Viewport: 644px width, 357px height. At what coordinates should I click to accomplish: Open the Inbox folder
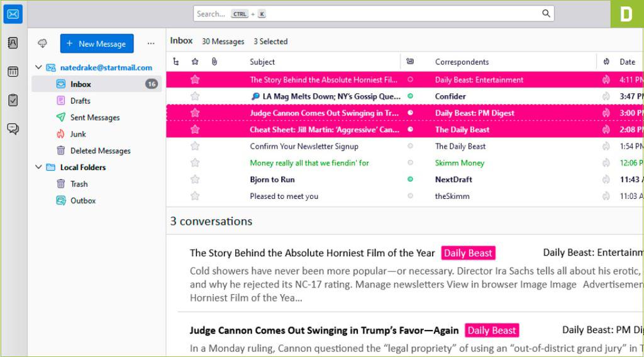(96, 84)
